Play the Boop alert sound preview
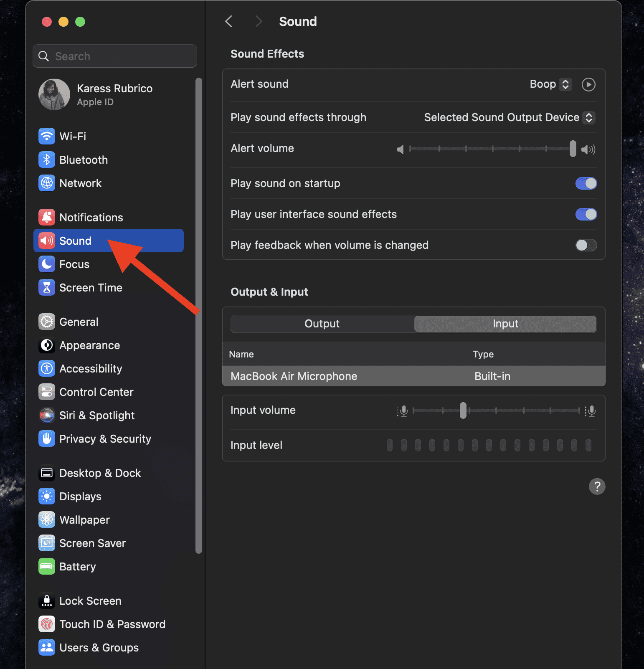The image size is (644, 669). point(588,84)
